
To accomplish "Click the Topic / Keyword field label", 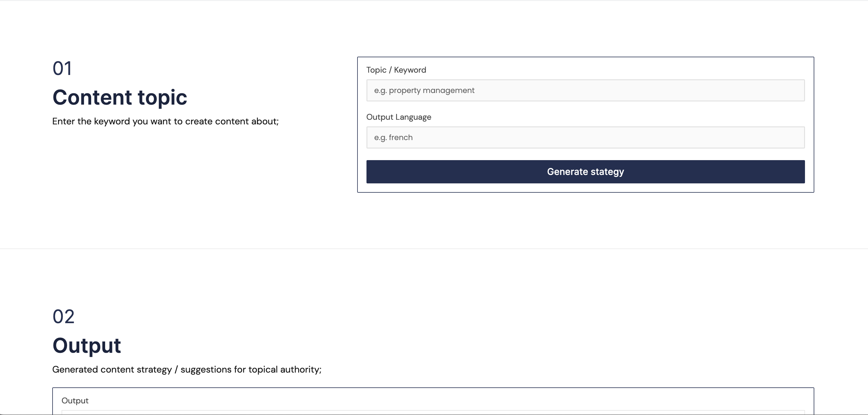I will (396, 69).
